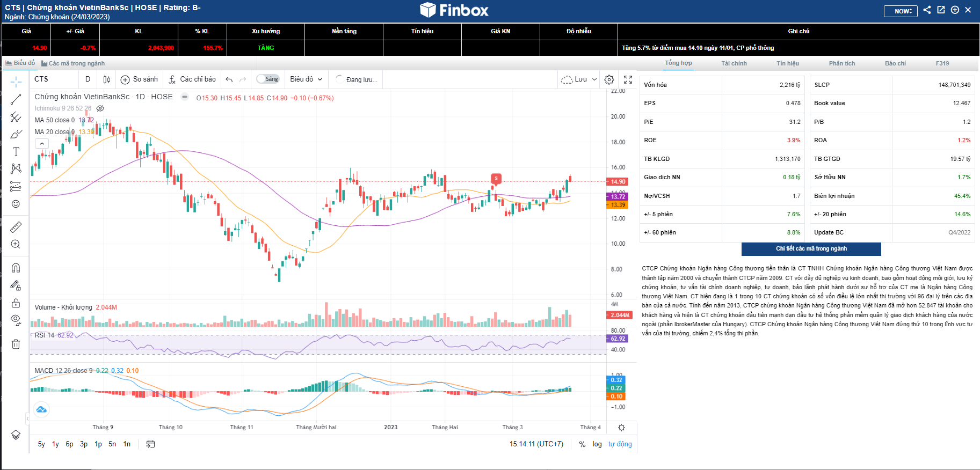
Task: Select the trend line drawing tool
Action: coord(16,99)
